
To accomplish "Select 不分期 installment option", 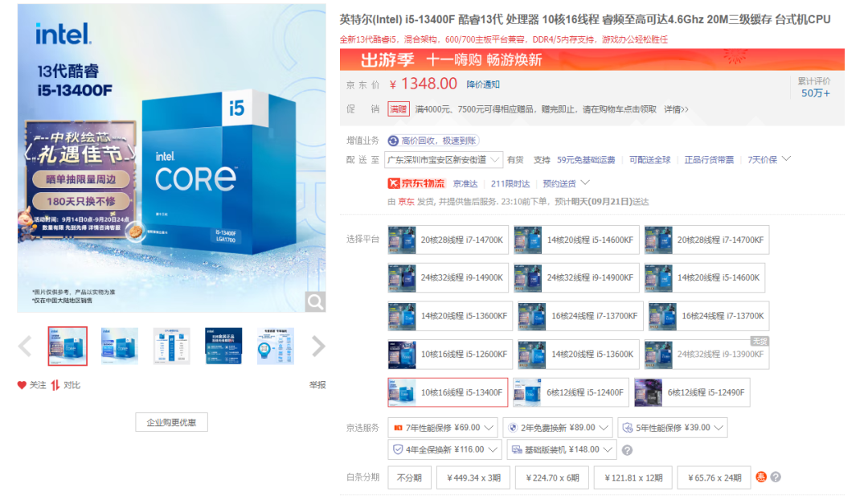I will [x=409, y=478].
